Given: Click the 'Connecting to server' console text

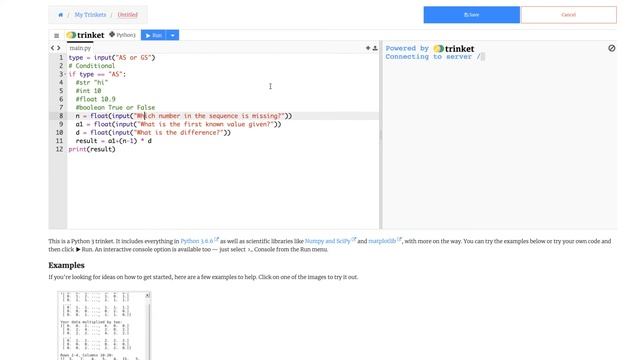Looking at the screenshot, I should click(433, 57).
